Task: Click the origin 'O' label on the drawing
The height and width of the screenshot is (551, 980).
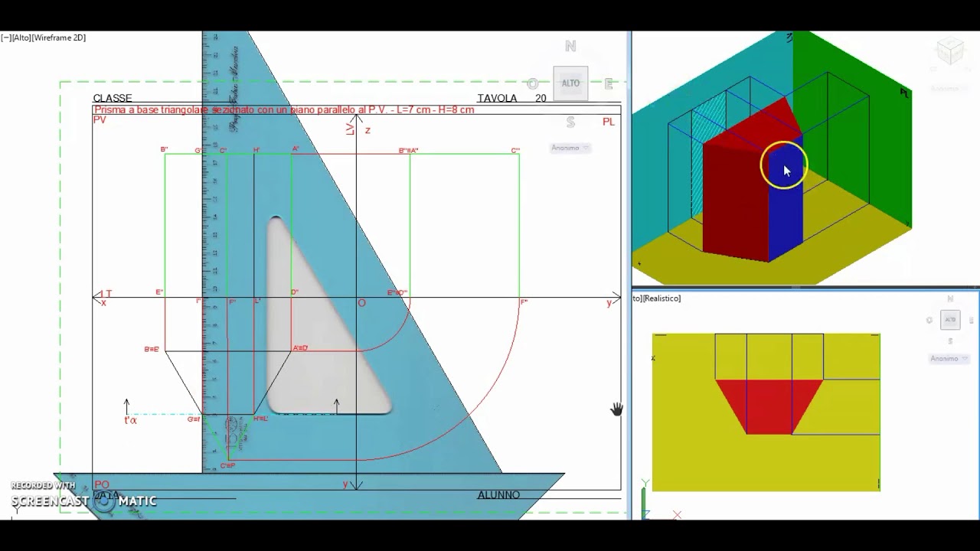Action: [362, 303]
